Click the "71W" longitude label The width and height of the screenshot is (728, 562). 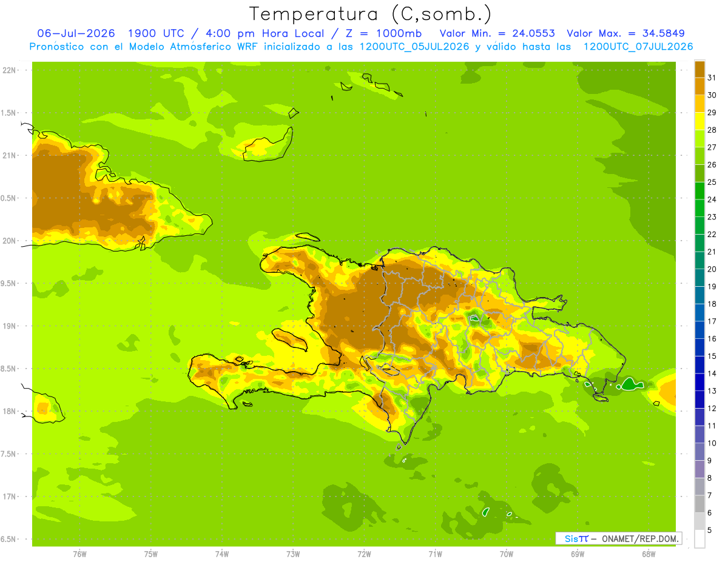tap(435, 554)
